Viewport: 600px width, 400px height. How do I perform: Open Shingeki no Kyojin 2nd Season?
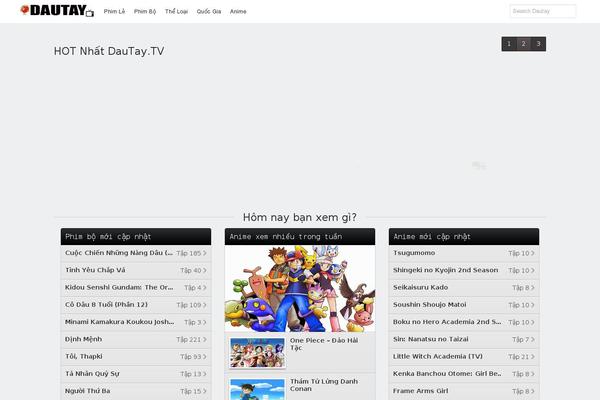pyautogui.click(x=445, y=270)
